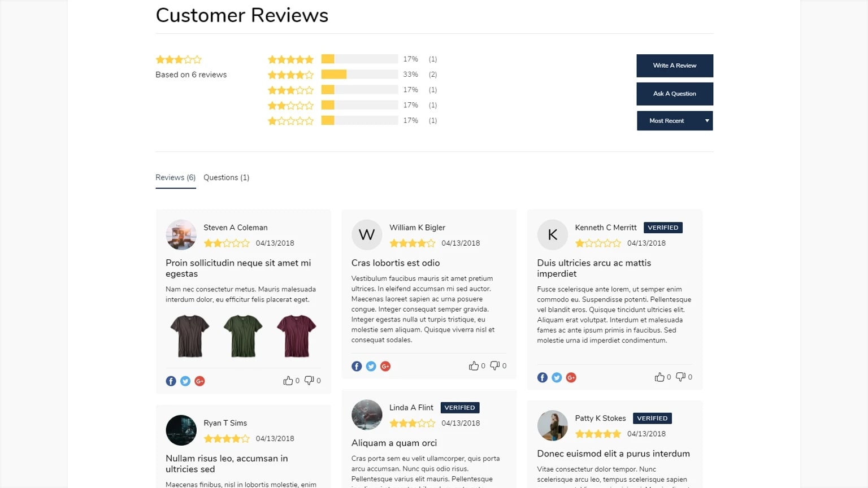The image size is (868, 488).
Task: Open the maroon t-shirt review photo
Action: tap(296, 336)
